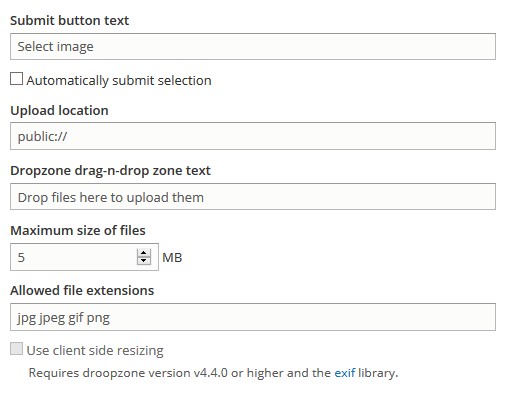Click the "Maximum size of files" label

(78, 230)
